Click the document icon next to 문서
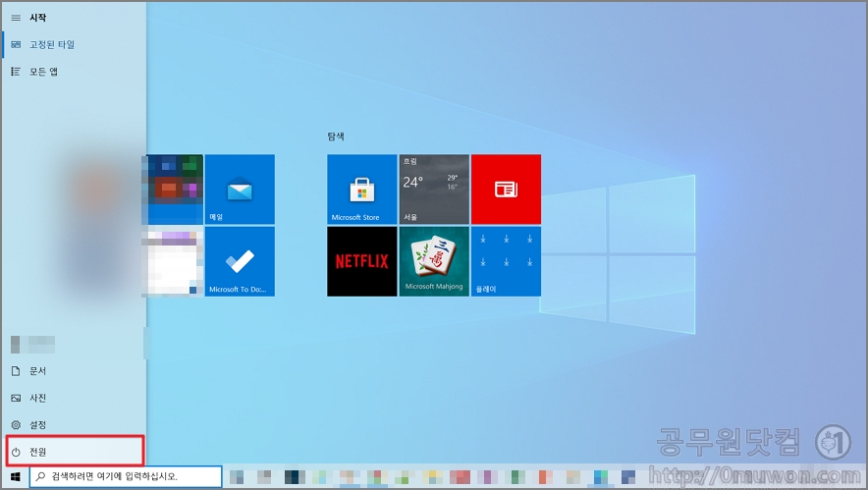Image resolution: width=868 pixels, height=490 pixels. [x=16, y=371]
